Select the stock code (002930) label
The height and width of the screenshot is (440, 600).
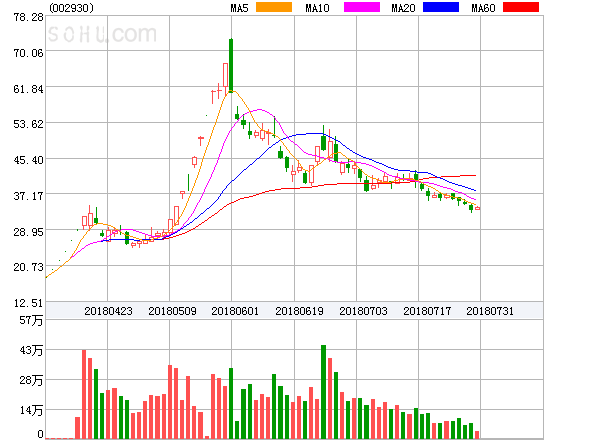pos(71,8)
